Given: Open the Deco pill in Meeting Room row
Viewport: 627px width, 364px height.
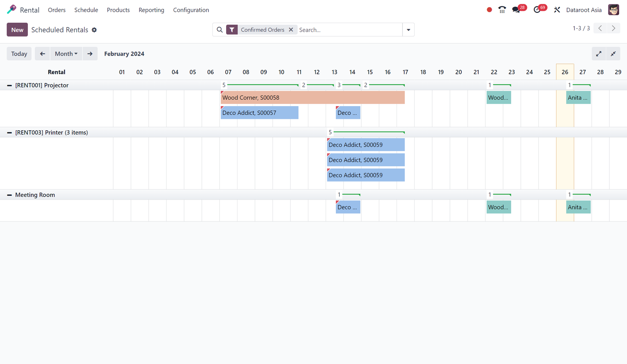Looking at the screenshot, I should 348,207.
